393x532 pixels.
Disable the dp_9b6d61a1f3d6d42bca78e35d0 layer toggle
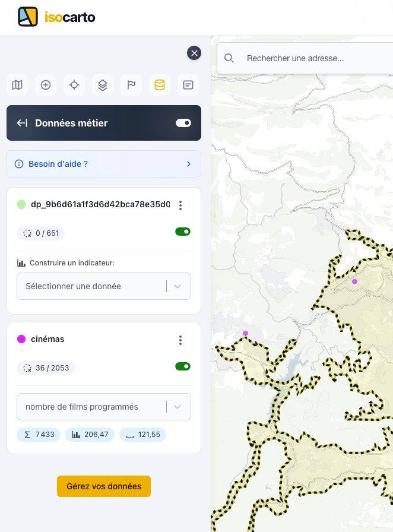pos(183,232)
